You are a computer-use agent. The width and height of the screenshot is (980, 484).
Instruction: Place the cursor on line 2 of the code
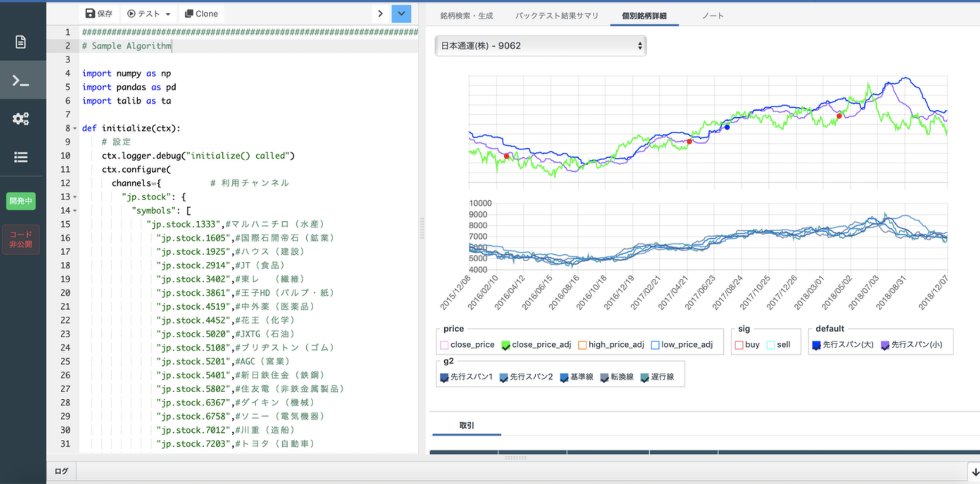(127, 46)
